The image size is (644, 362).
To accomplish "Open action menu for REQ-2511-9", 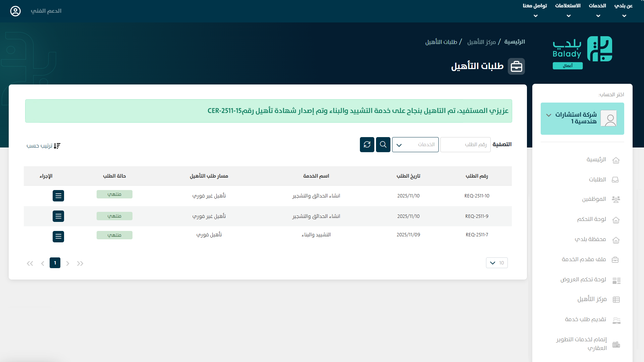I will (58, 216).
